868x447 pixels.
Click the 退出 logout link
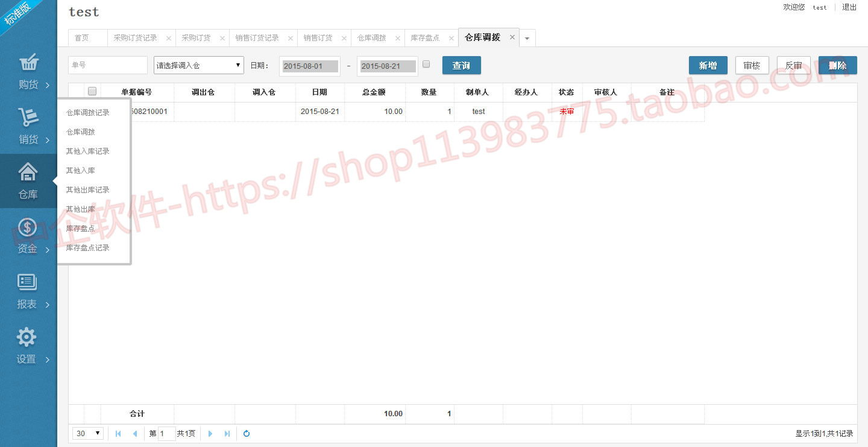tap(849, 7)
